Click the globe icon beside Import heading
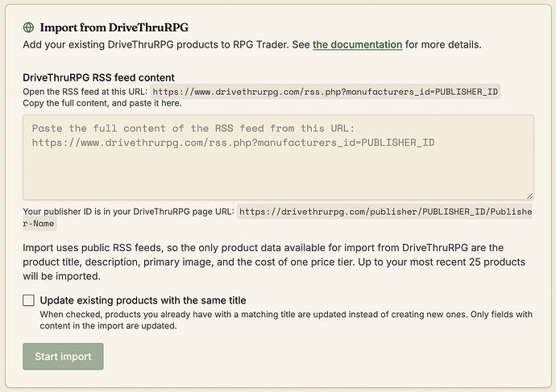 pos(28,27)
